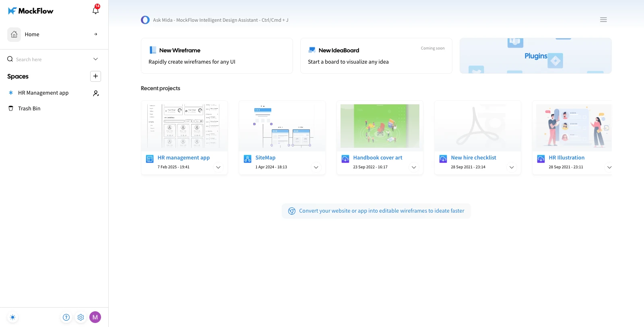Click the HR Management app asterisk icon
This screenshot has height=327, width=644.
coord(11,93)
